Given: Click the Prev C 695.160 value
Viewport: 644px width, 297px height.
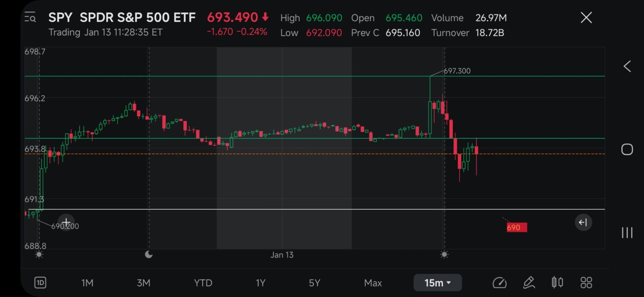Looking at the screenshot, I should tap(403, 33).
